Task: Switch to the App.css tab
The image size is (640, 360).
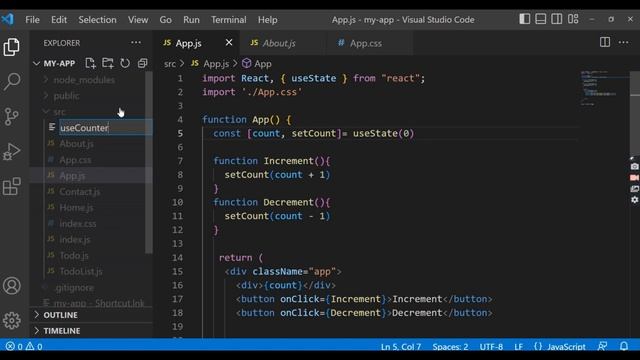Action: click(x=369, y=43)
